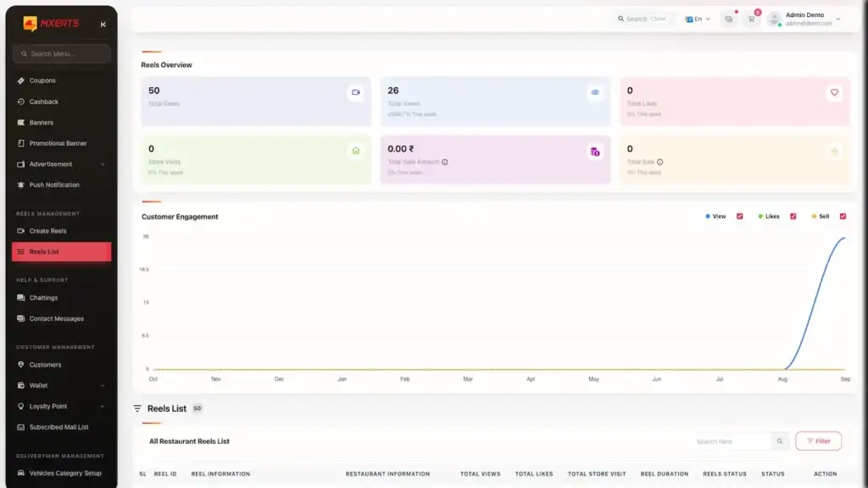Toggle the View series checkbox
The height and width of the screenshot is (488, 868).
[x=739, y=216]
